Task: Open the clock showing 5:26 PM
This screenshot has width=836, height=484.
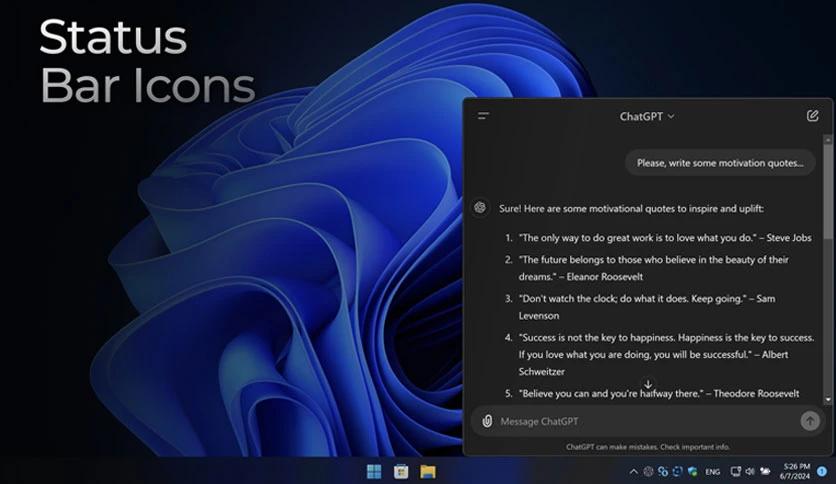Action: 796,472
